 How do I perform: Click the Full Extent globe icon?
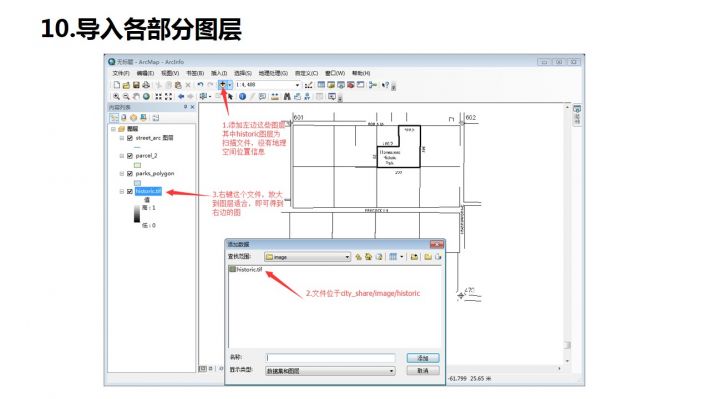[146, 96]
